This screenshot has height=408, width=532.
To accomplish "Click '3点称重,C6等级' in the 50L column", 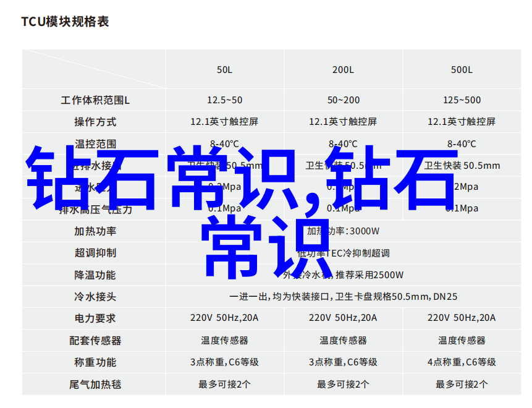I will click(x=224, y=362).
